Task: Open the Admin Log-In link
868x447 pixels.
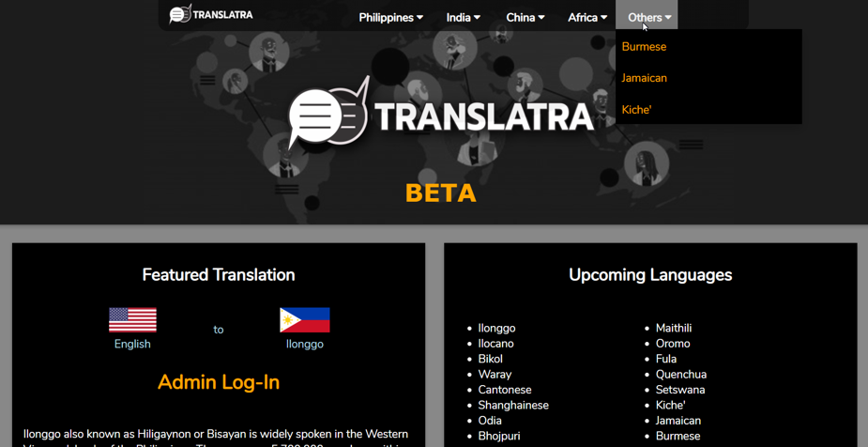Action: [219, 382]
